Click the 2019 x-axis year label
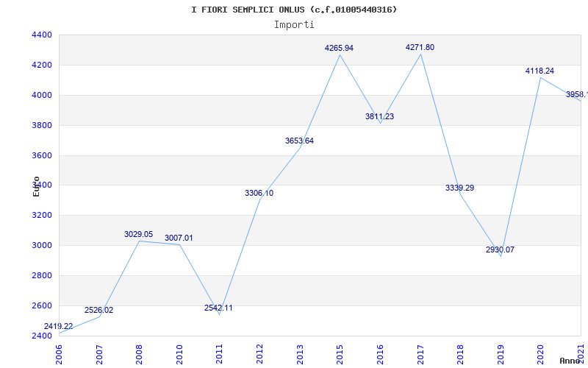Viewport: 588px width, 368px height. point(501,354)
